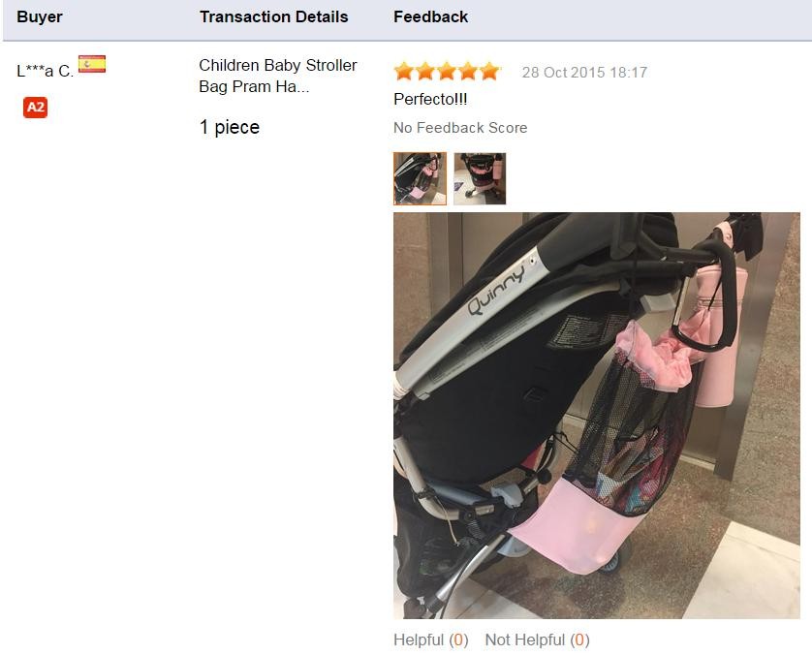Click buyer name L***a C.
The width and height of the screenshot is (812, 655).
[x=45, y=71]
